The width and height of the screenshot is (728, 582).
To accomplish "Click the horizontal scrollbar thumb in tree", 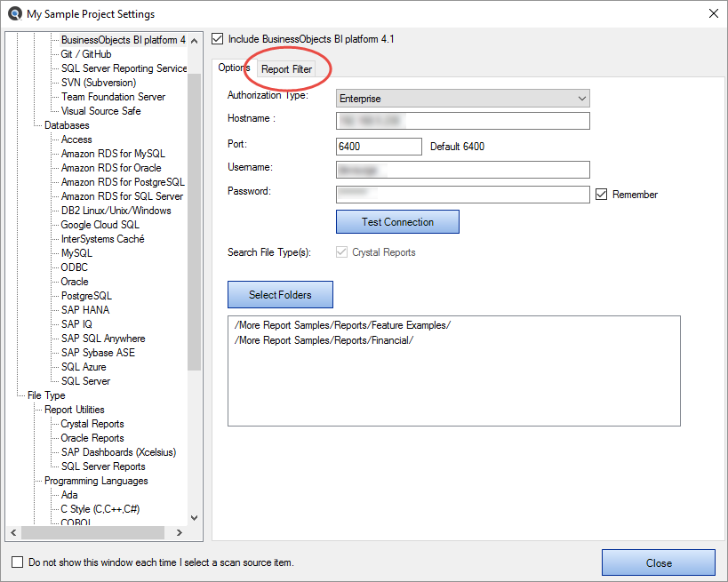I will pyautogui.click(x=92, y=533).
